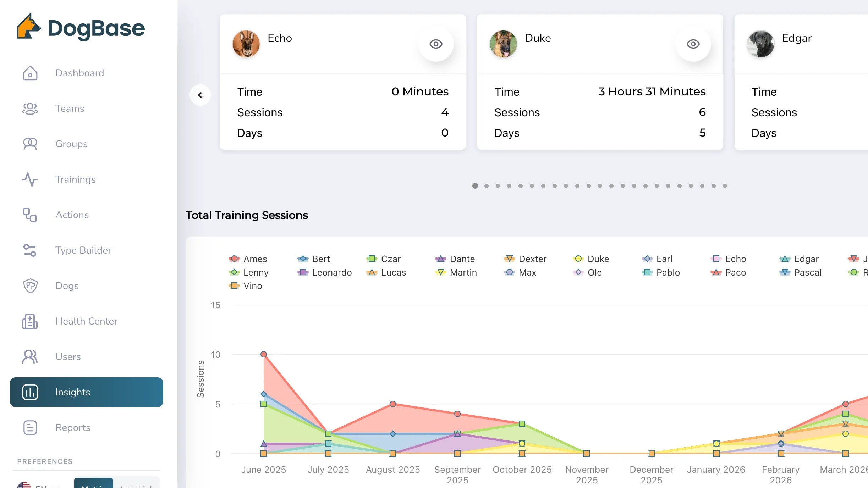Viewport: 868px width, 488px height.
Task: Toggle the Leonardo legend entry
Action: 325,272
